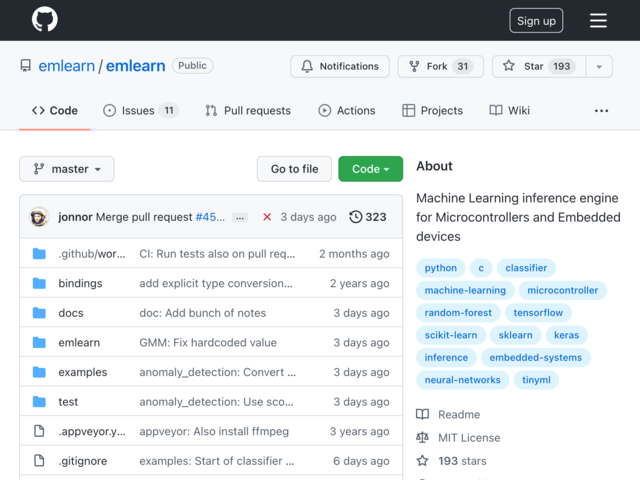640x480 pixels.
Task: Click the .appveyor.y... file icon
Action: coord(39,431)
